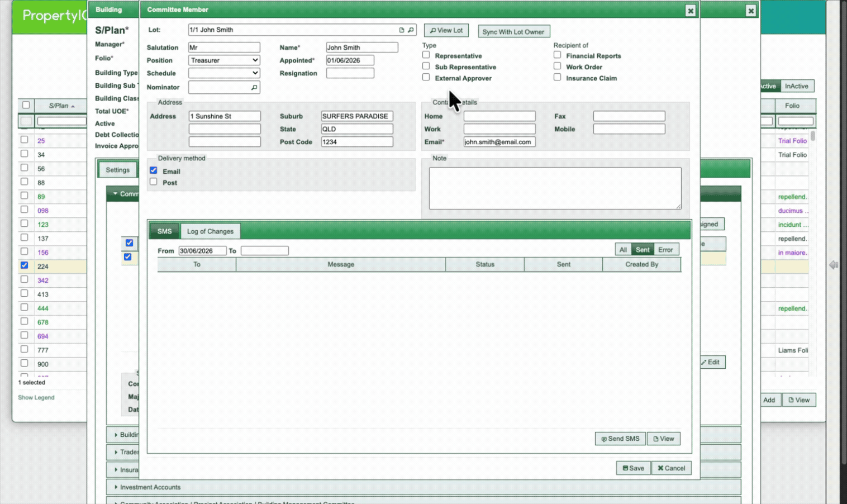Click the collapse arrow icon at right edge
This screenshot has width=847, height=504.
coord(834,265)
